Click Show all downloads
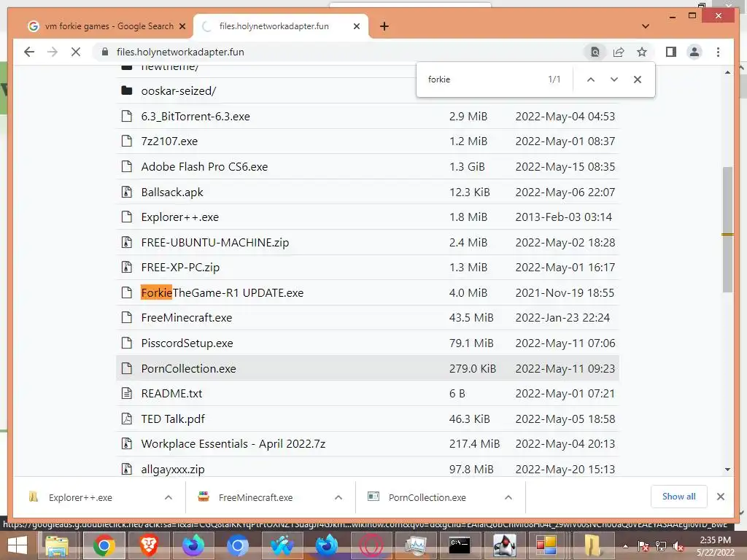Image resolution: width=747 pixels, height=560 pixels. [679, 497]
